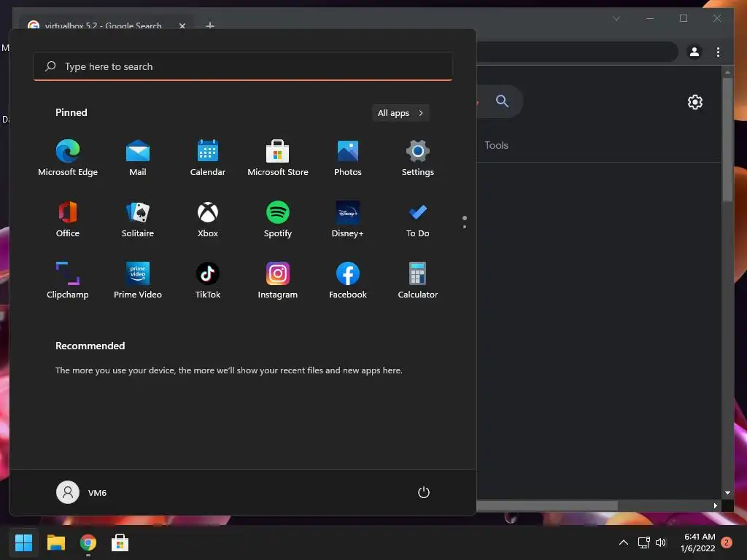Click Chrome vertical scrollbar thumb
Screen dimensions: 747x560
(x=727, y=139)
